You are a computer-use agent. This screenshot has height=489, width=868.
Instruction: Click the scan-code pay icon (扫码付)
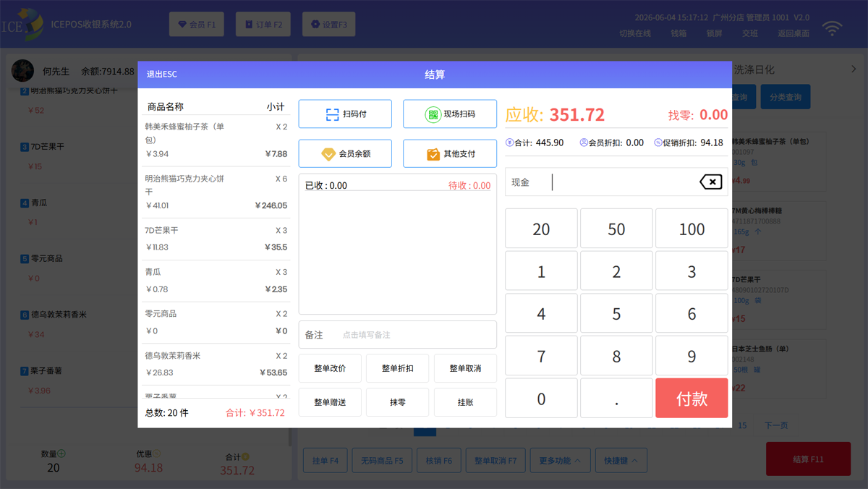click(332, 114)
